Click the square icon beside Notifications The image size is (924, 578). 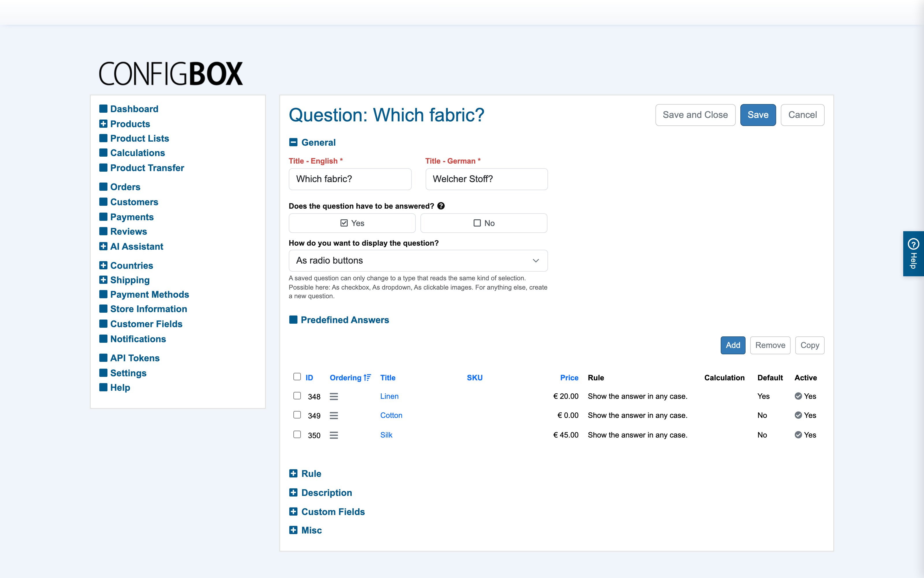coord(103,339)
